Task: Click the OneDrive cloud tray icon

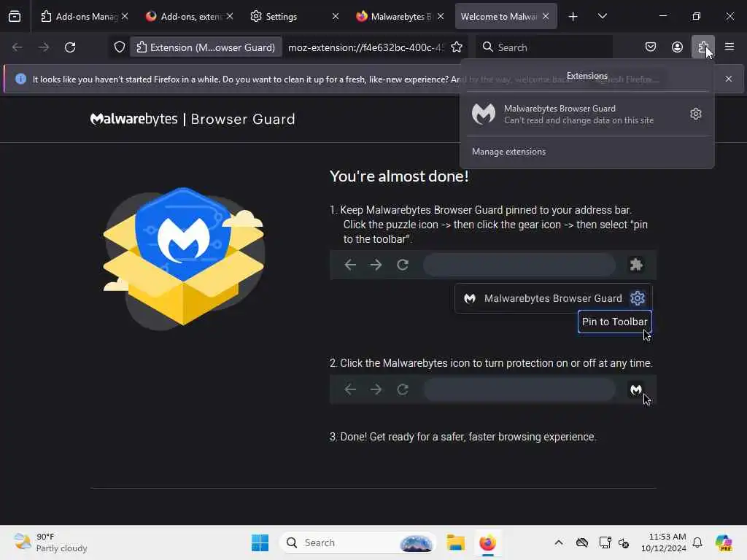Action: (581, 542)
